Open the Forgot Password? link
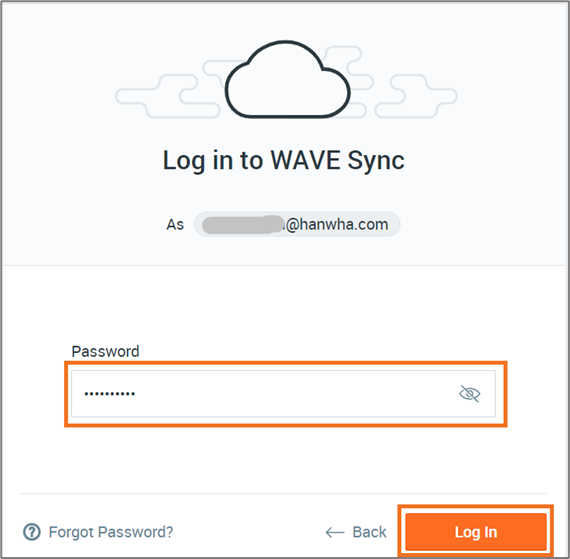Image resolution: width=570 pixels, height=559 pixels. pyautogui.click(x=111, y=532)
